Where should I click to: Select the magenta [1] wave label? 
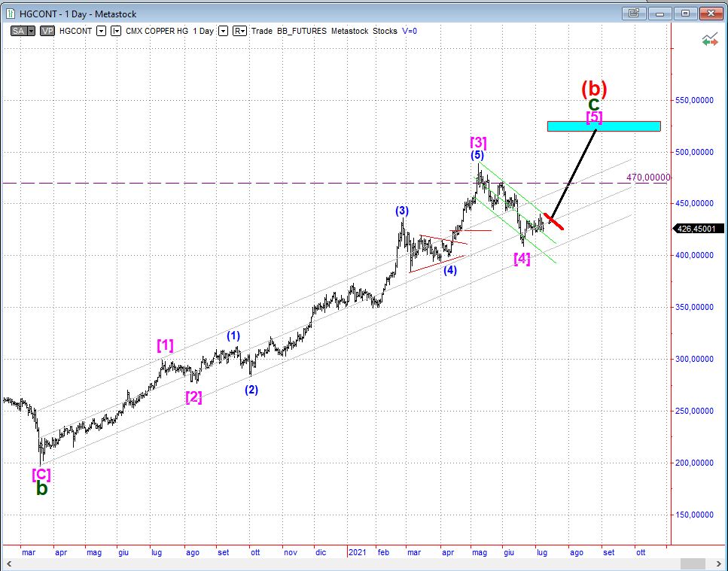(166, 345)
